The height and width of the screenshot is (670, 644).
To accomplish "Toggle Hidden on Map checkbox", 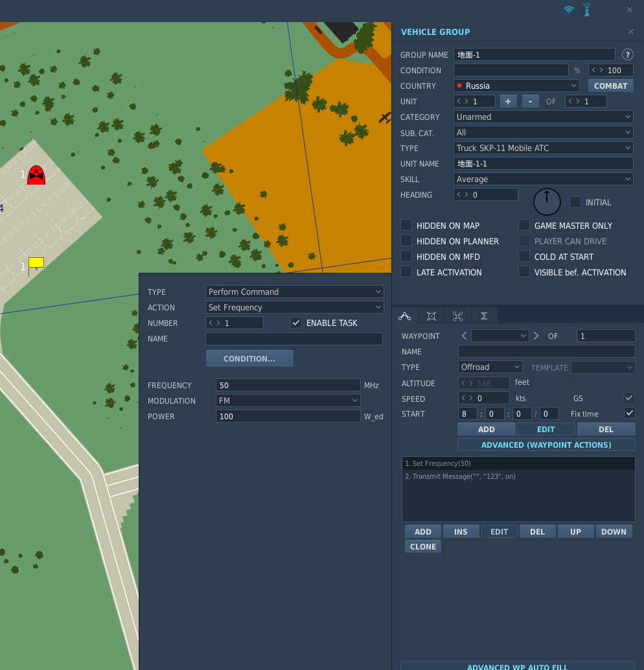I will click(x=406, y=225).
